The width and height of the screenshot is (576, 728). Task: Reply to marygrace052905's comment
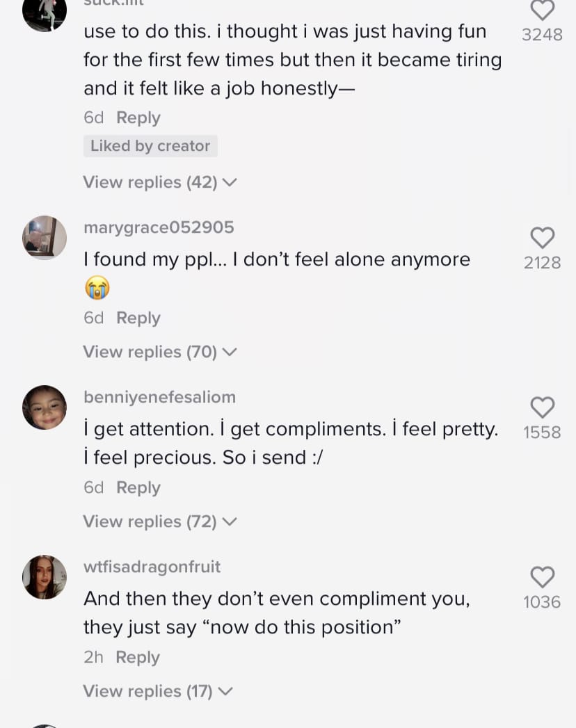tap(138, 318)
